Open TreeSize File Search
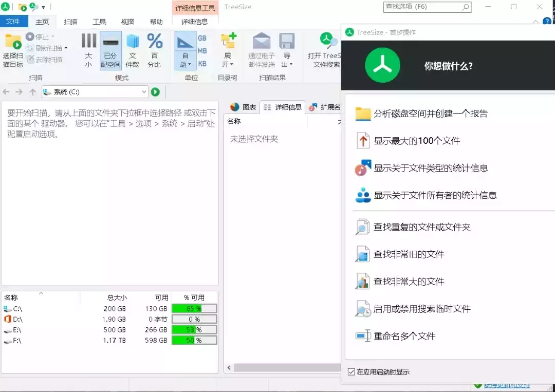This screenshot has width=555, height=392. click(x=324, y=50)
